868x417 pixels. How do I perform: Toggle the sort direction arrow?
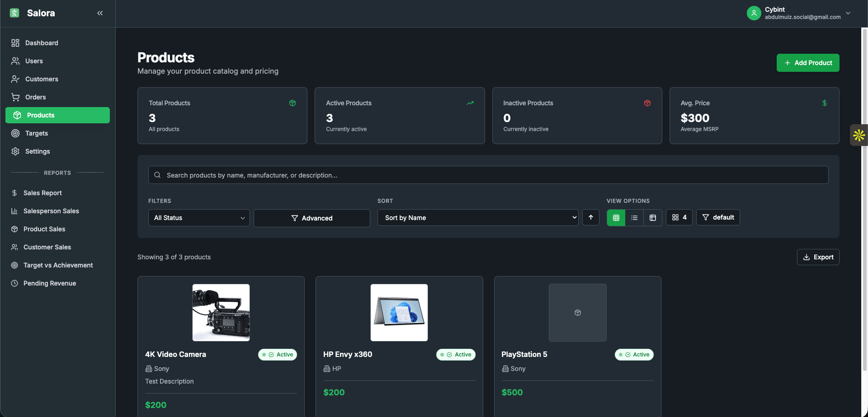click(590, 217)
